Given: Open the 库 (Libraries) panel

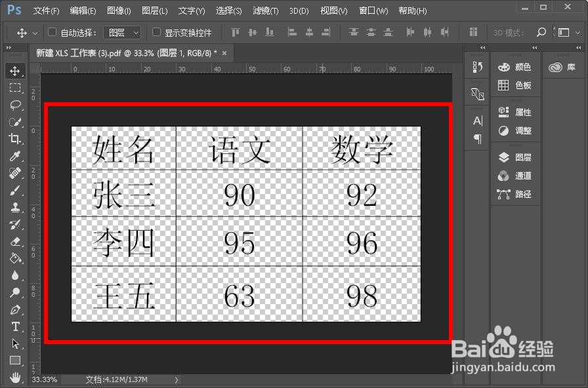Looking at the screenshot, I should [x=563, y=66].
